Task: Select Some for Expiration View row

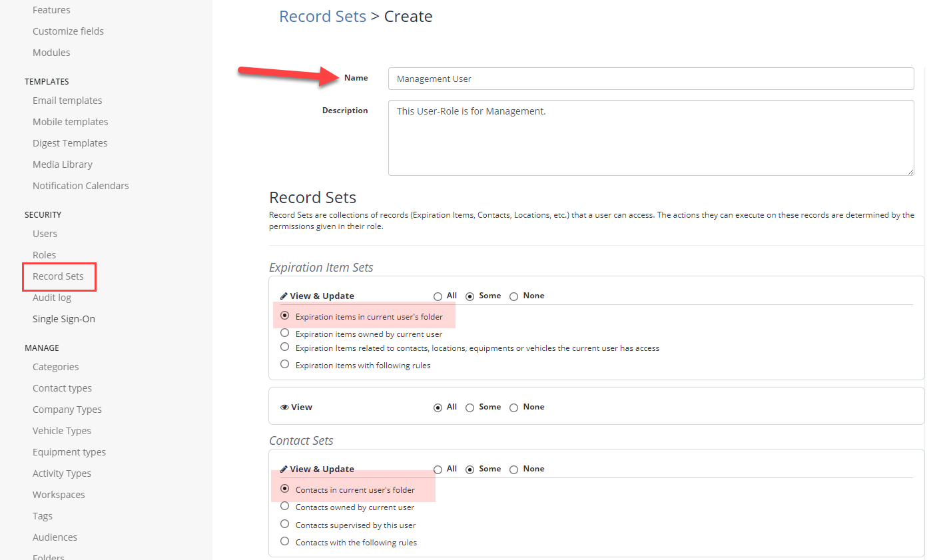Action: (x=470, y=408)
